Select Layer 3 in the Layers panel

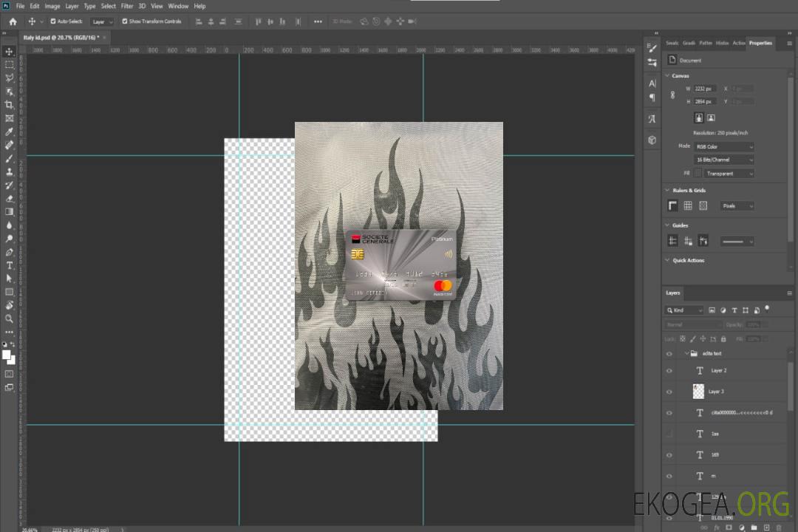tap(717, 392)
